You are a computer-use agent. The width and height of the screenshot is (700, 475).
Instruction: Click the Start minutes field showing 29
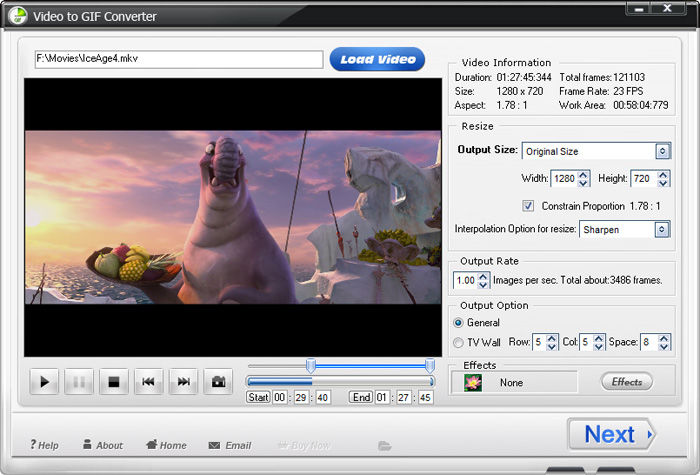coord(301,397)
